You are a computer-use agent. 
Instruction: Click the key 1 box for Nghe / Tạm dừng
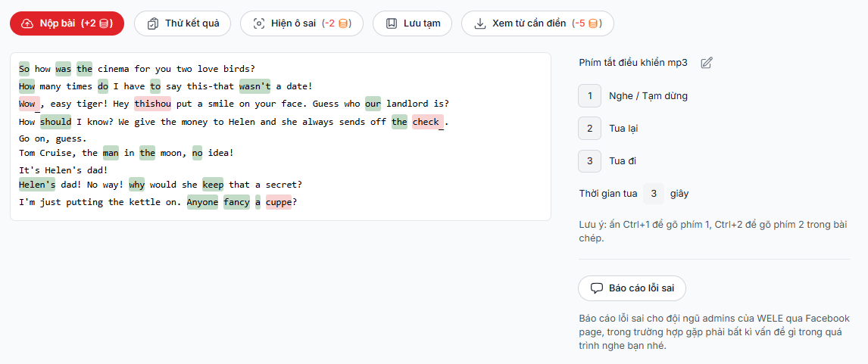coord(589,96)
